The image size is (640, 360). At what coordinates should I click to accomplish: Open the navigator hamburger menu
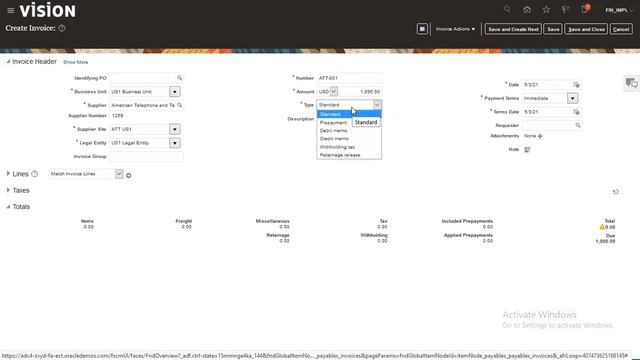(x=11, y=11)
